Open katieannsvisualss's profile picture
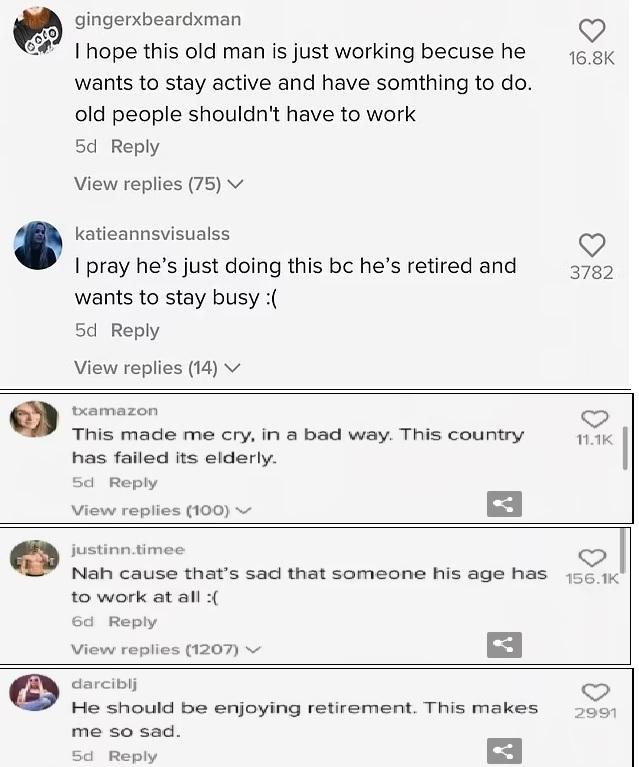 [x=38, y=245]
